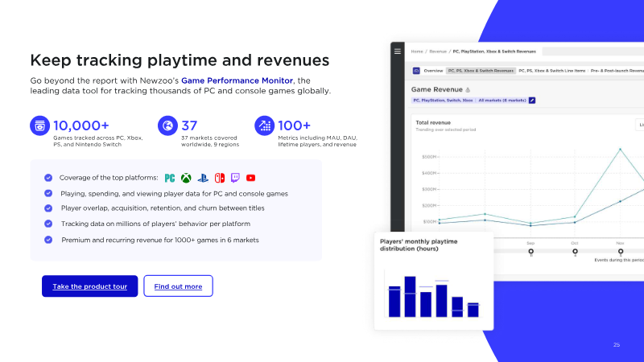Click the checkmark beside Player overlap bullet
The height and width of the screenshot is (362, 644).
tap(48, 208)
